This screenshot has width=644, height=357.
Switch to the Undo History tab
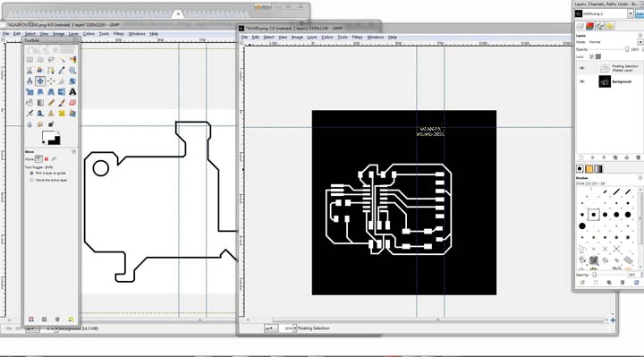(610, 26)
